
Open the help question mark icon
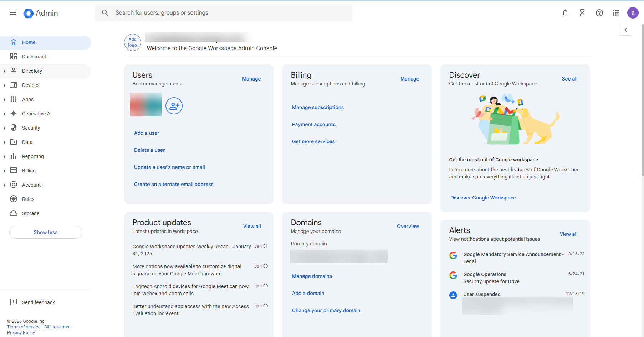pyautogui.click(x=599, y=13)
